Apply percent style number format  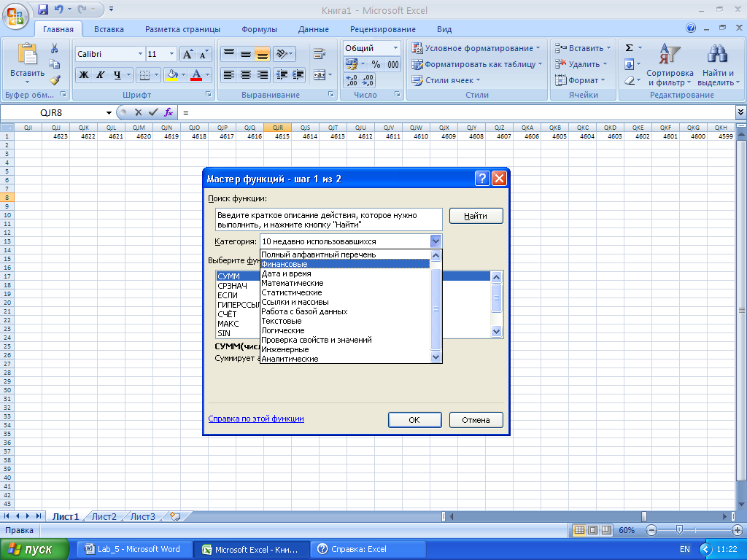pos(376,64)
